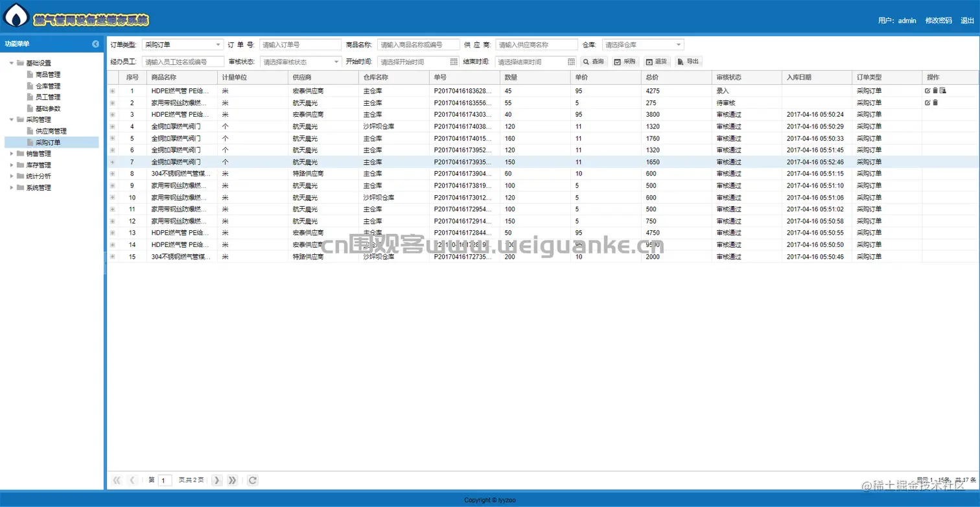Open the 审核状态 dropdown
980x507 pixels.
click(x=336, y=62)
